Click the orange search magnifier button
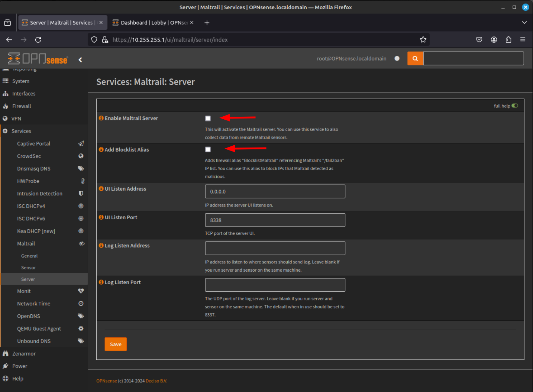533x392 pixels. (415, 58)
